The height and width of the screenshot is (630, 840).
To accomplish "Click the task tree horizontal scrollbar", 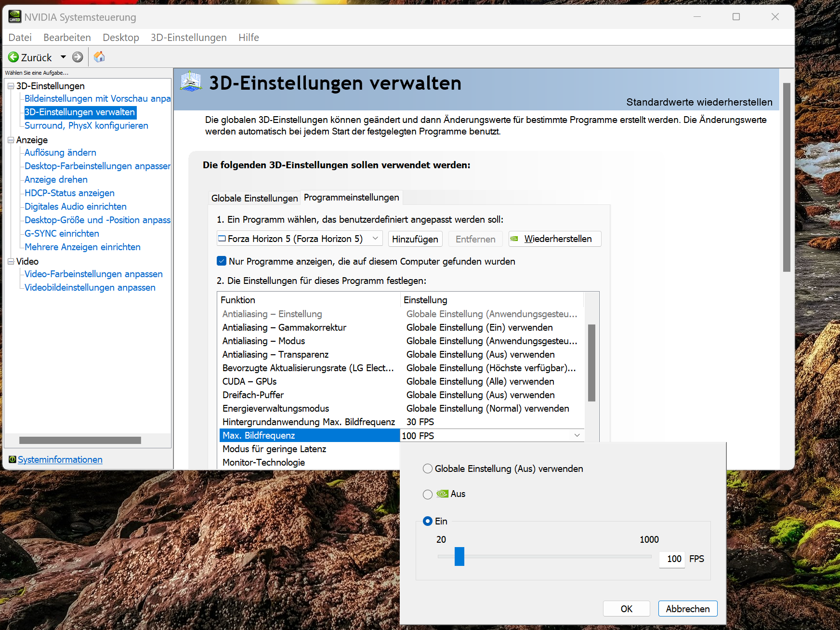I will (80, 440).
